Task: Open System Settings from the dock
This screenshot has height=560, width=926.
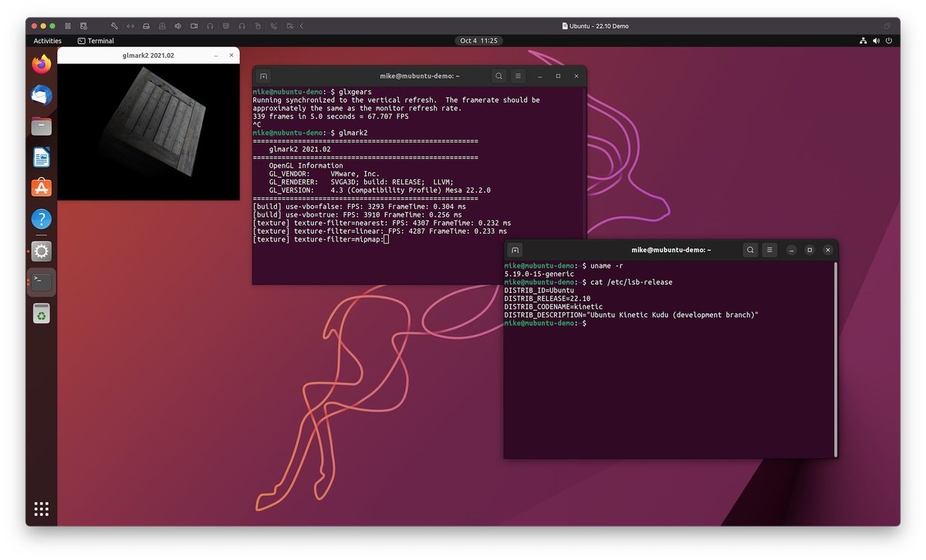Action: 41,251
